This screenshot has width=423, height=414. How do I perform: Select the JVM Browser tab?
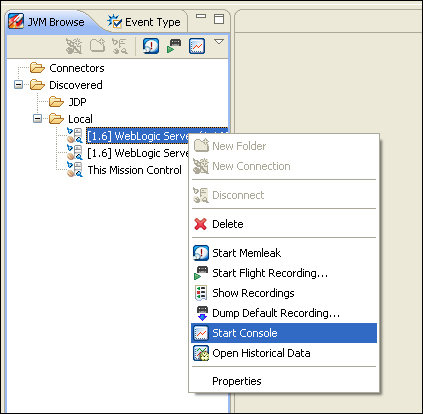click(x=47, y=22)
